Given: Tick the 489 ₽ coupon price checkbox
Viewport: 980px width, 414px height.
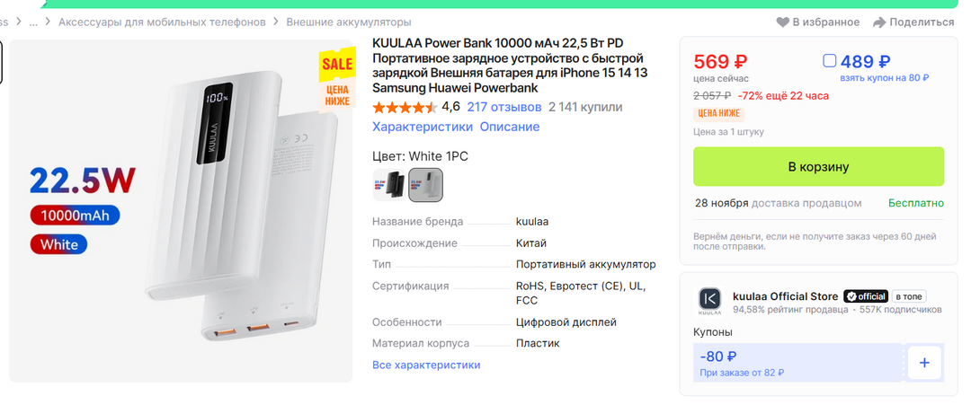Looking at the screenshot, I should [830, 61].
